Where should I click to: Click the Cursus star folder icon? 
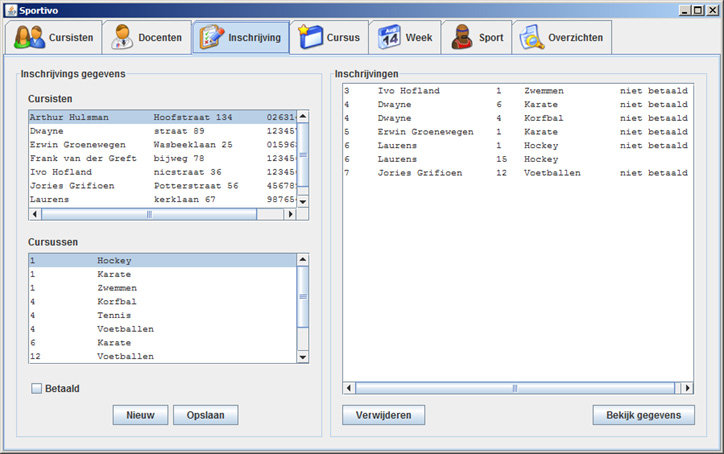point(310,38)
